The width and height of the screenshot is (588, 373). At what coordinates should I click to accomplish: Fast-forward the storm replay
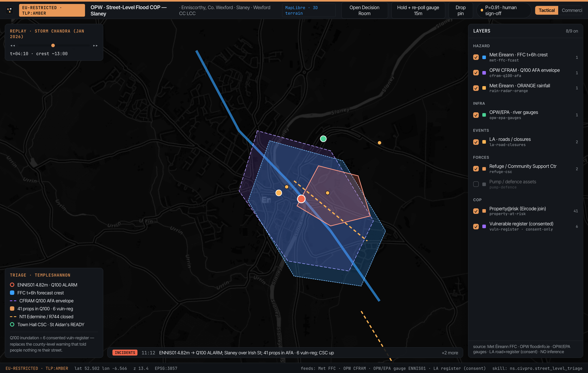(96, 46)
